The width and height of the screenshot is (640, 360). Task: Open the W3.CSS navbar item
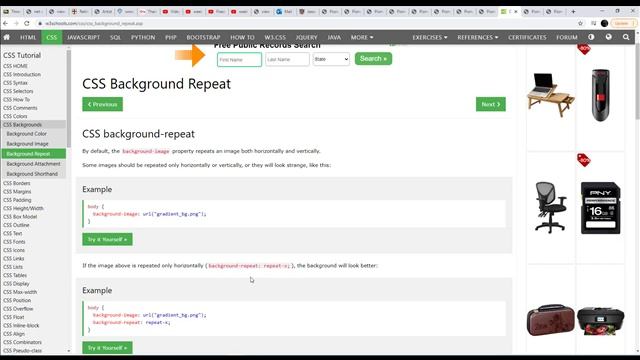coord(275,37)
